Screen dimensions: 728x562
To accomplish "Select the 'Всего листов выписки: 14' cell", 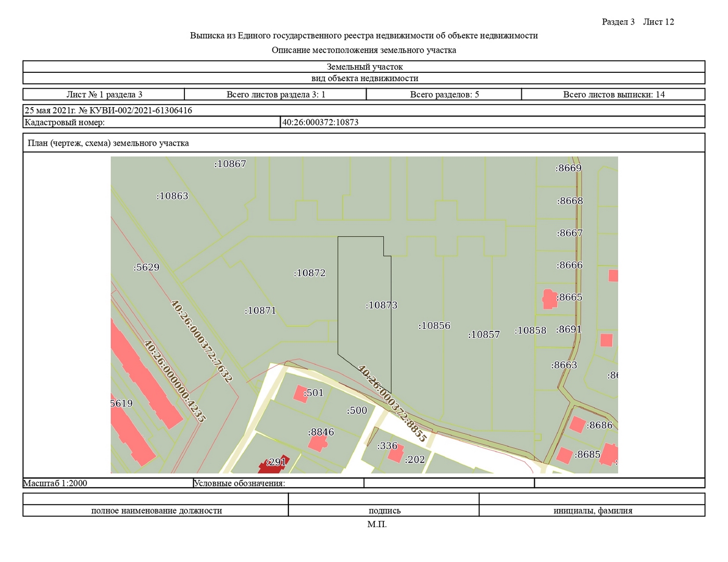I will coord(613,95).
